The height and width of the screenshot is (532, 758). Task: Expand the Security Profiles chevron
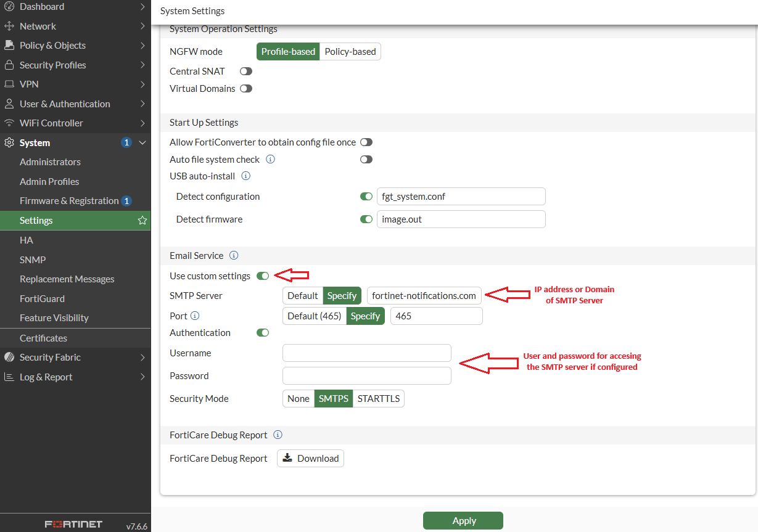pyautogui.click(x=142, y=65)
